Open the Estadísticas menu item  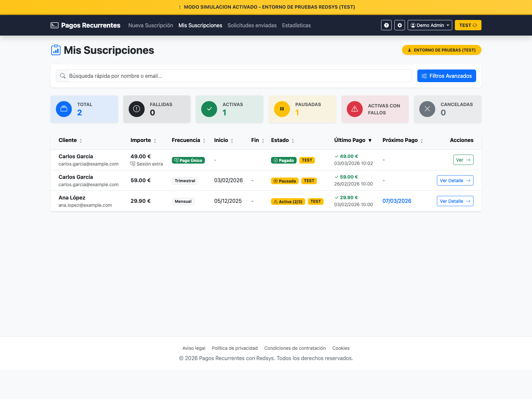(x=296, y=25)
